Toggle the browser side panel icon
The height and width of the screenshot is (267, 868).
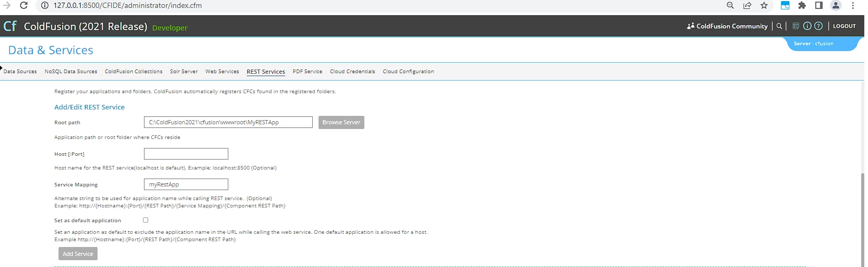click(819, 5)
